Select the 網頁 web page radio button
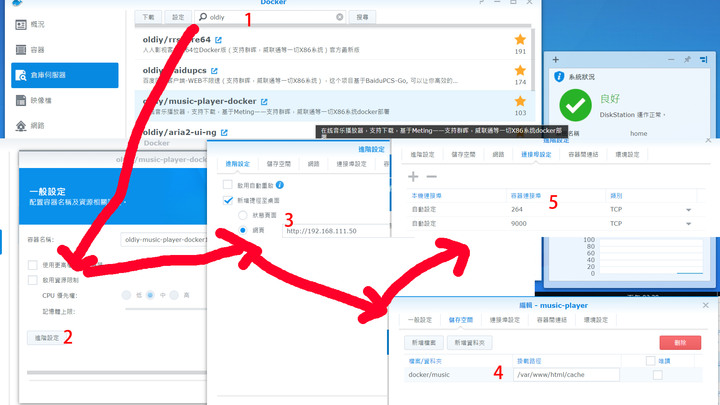 242,230
